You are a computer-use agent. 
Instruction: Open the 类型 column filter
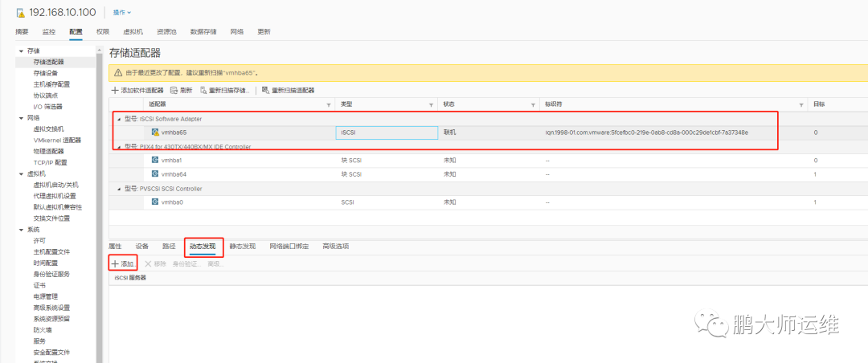[x=432, y=104]
